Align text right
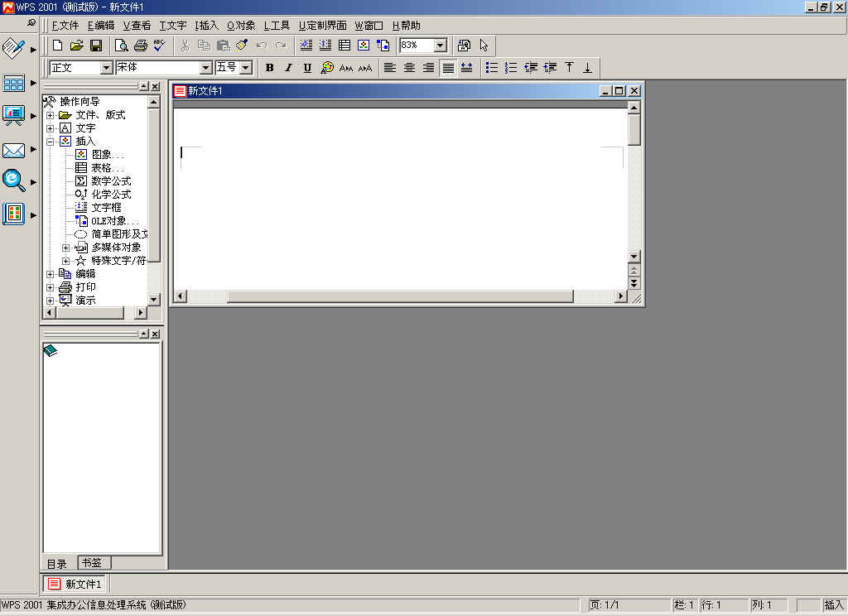Viewport: 848px width, 616px height. click(x=428, y=68)
